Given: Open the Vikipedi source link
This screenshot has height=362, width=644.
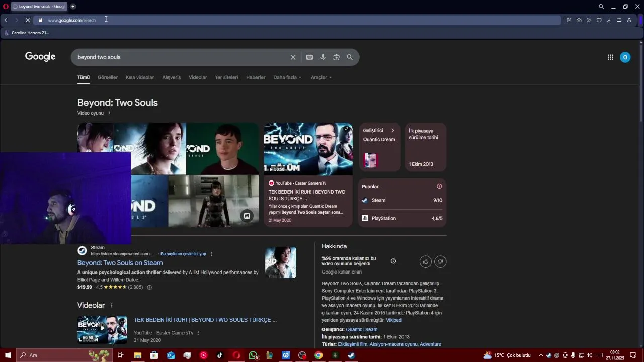Looking at the screenshot, I should pos(394,320).
